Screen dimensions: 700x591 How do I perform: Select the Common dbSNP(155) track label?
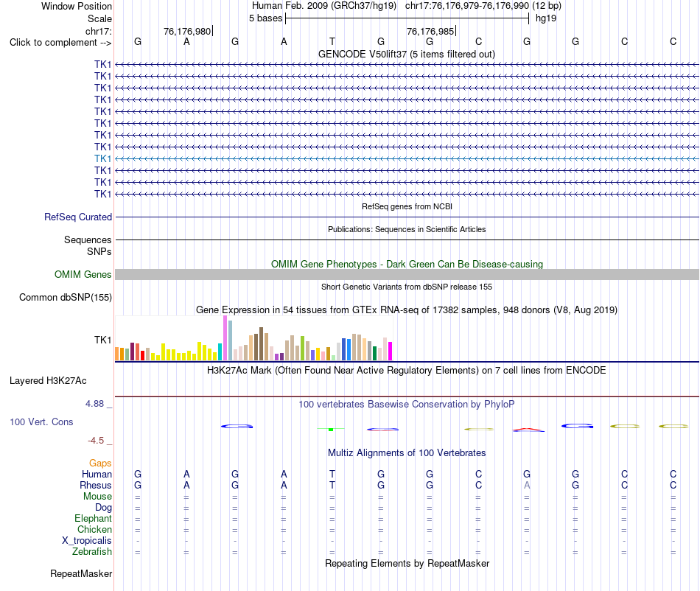point(66,297)
